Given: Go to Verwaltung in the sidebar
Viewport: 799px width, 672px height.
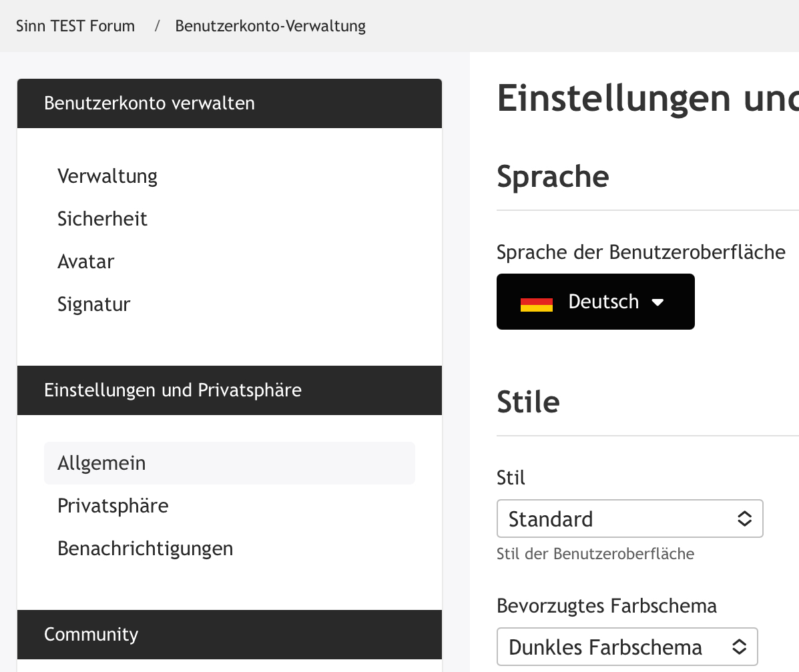Looking at the screenshot, I should pyautogui.click(x=107, y=176).
